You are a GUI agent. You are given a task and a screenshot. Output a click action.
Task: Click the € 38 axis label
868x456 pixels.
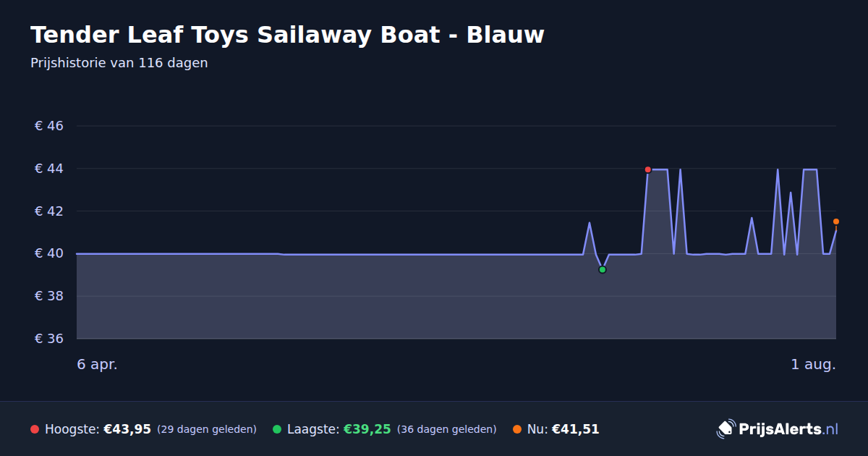pos(49,296)
